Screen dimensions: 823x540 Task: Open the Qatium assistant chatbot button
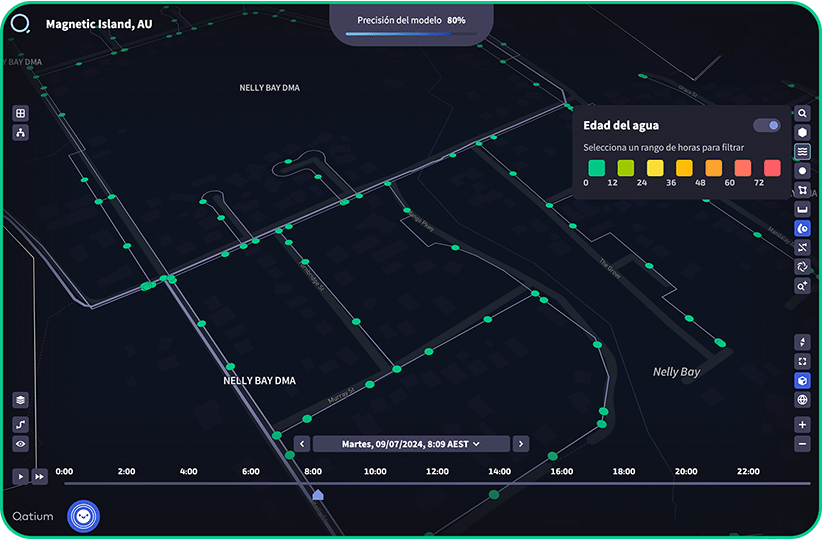click(83, 516)
